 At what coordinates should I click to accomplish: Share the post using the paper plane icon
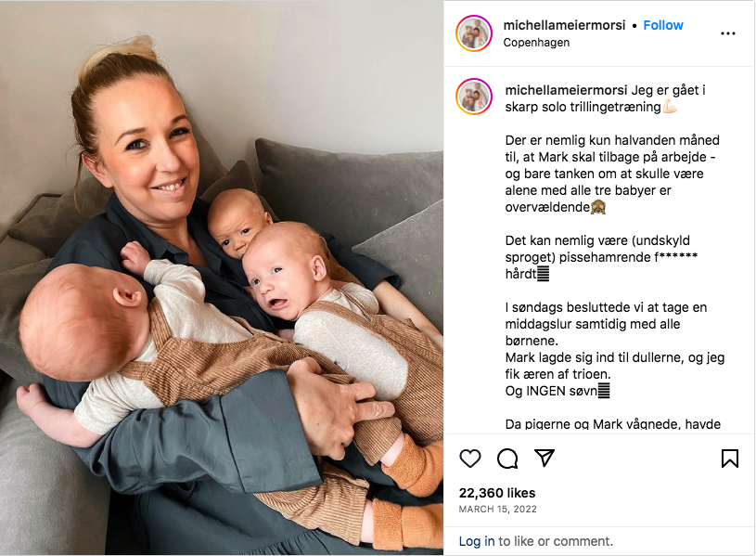coord(545,458)
